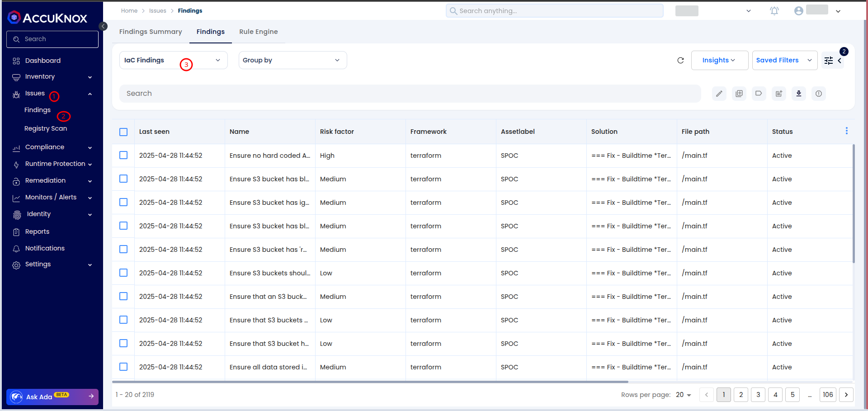Refresh the findings list
This screenshot has height=411, width=868.
pos(680,60)
